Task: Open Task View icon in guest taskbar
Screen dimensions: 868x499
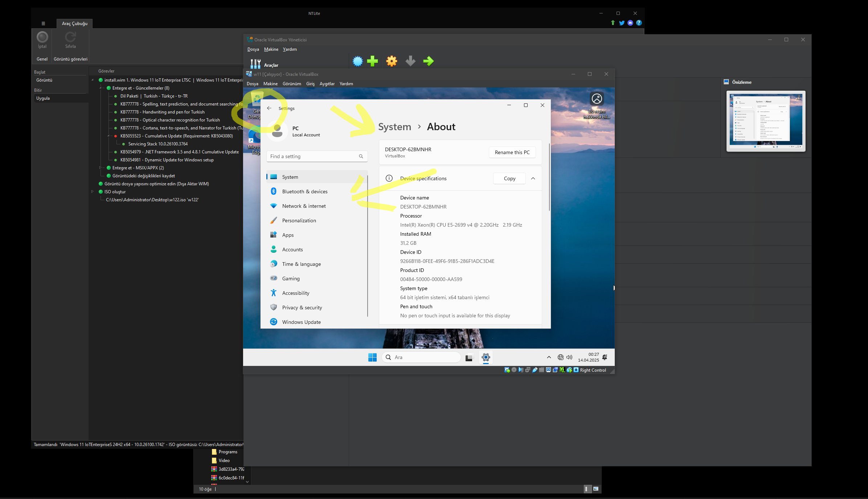Action: [x=469, y=357]
